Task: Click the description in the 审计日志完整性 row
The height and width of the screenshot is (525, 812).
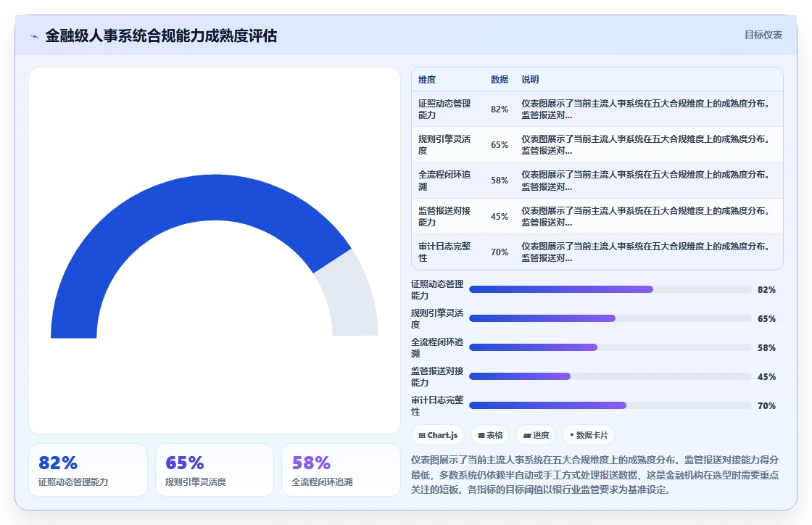Action: (x=646, y=252)
